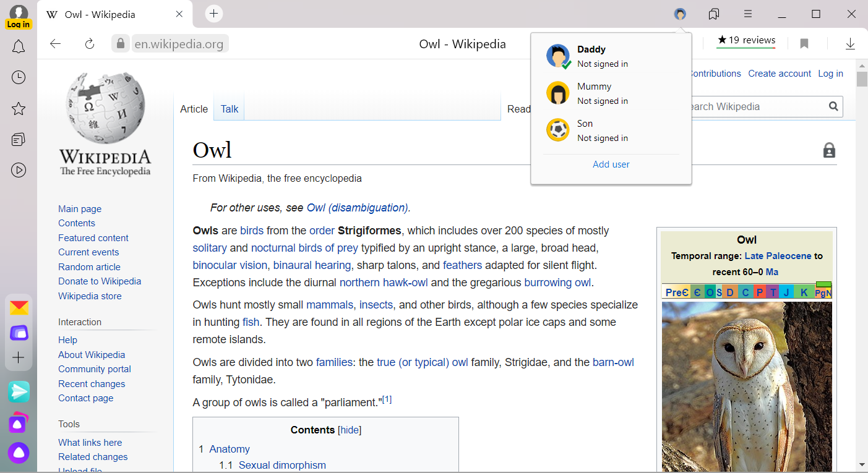The image size is (868, 473).
Task: Open the browser main menu
Action: (748, 14)
